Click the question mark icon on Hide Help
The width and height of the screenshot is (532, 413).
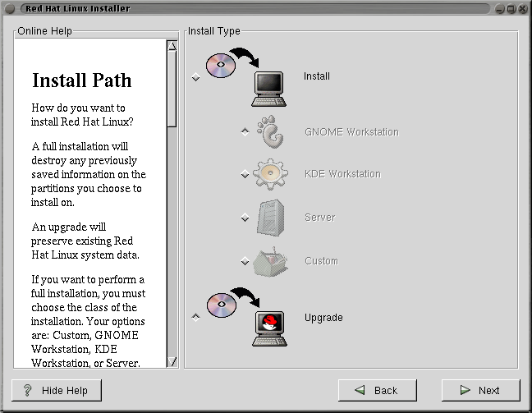[x=27, y=390]
